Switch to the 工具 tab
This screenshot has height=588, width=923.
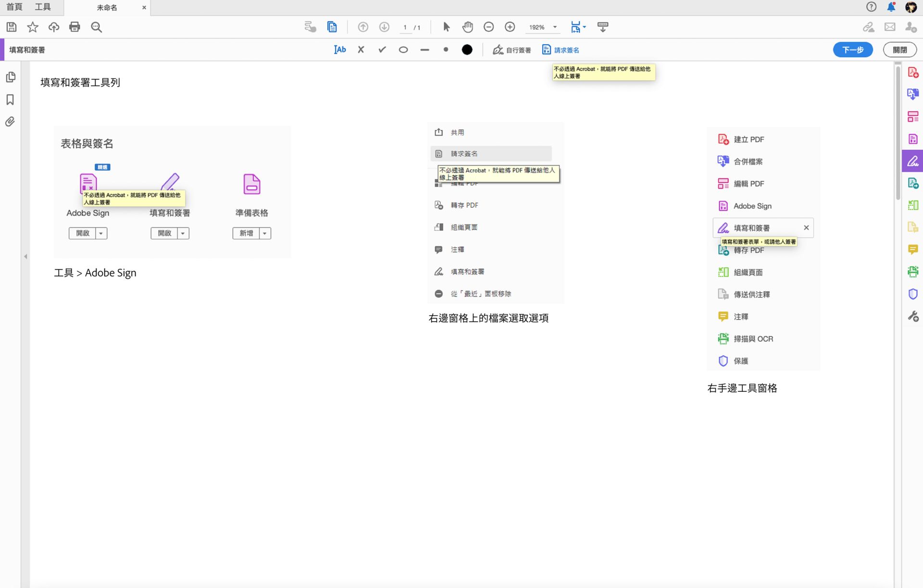[x=43, y=7]
